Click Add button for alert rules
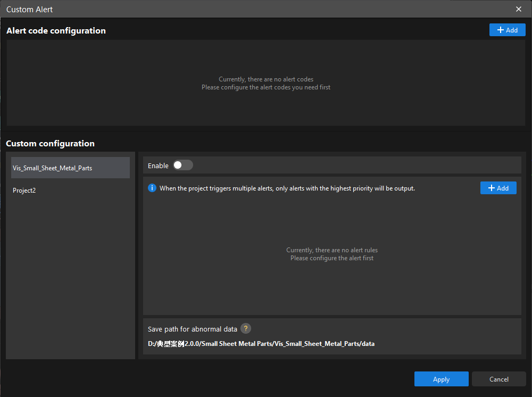The height and width of the screenshot is (397, 532). click(498, 188)
